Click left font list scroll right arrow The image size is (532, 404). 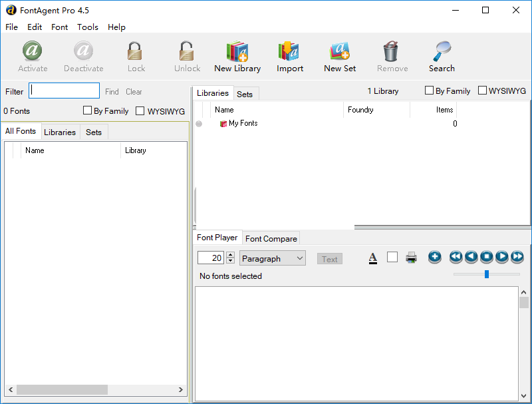(181, 390)
